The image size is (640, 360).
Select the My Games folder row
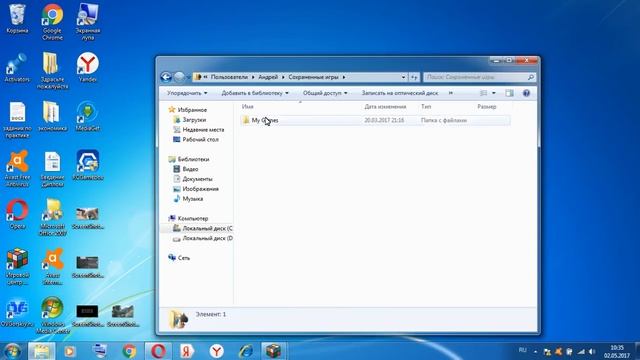click(375, 120)
